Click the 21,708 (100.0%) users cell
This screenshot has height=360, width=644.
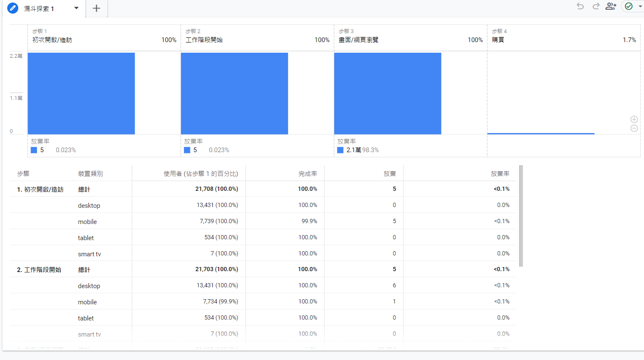coord(217,189)
